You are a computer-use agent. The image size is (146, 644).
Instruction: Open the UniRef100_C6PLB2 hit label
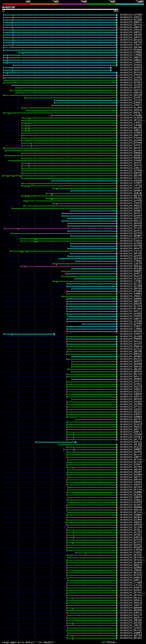[x=131, y=625]
